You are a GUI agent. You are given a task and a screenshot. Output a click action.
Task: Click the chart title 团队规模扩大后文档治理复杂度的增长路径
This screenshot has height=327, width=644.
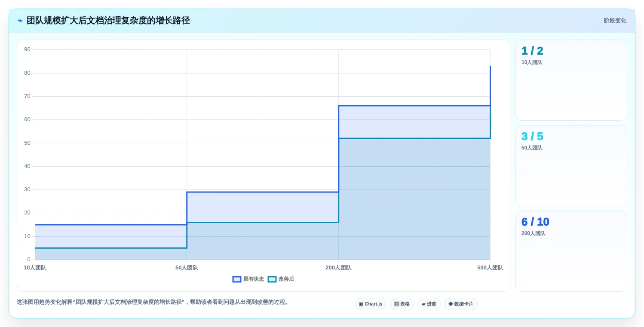pos(108,21)
